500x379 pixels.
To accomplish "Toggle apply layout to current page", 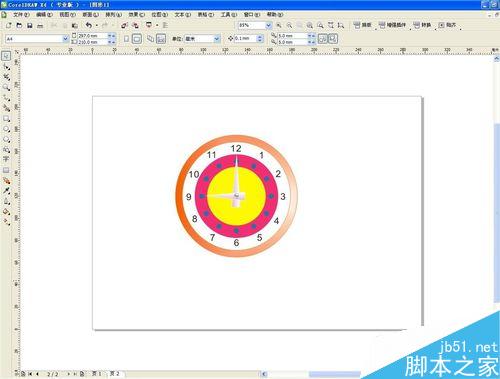I will 161,39.
